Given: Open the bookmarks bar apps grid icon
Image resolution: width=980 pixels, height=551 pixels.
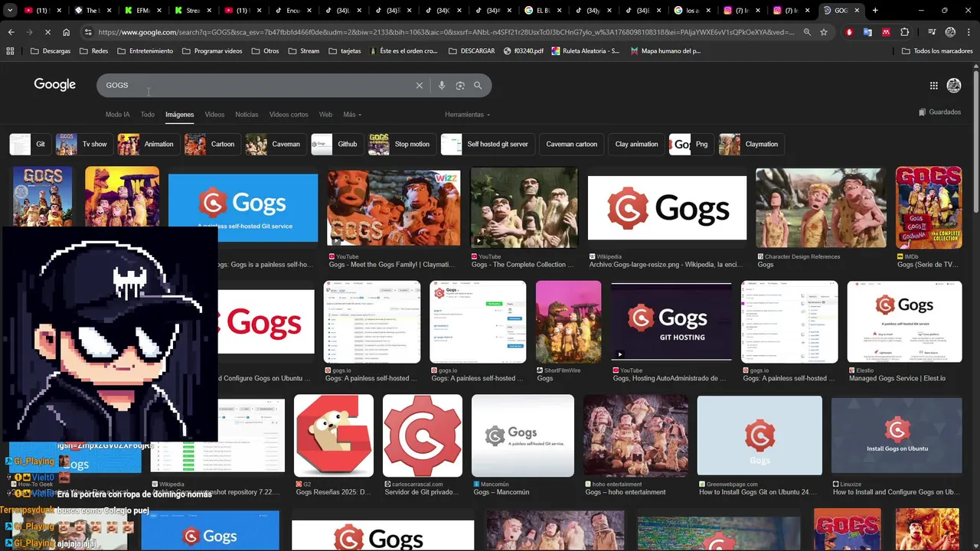Looking at the screenshot, I should (10, 51).
